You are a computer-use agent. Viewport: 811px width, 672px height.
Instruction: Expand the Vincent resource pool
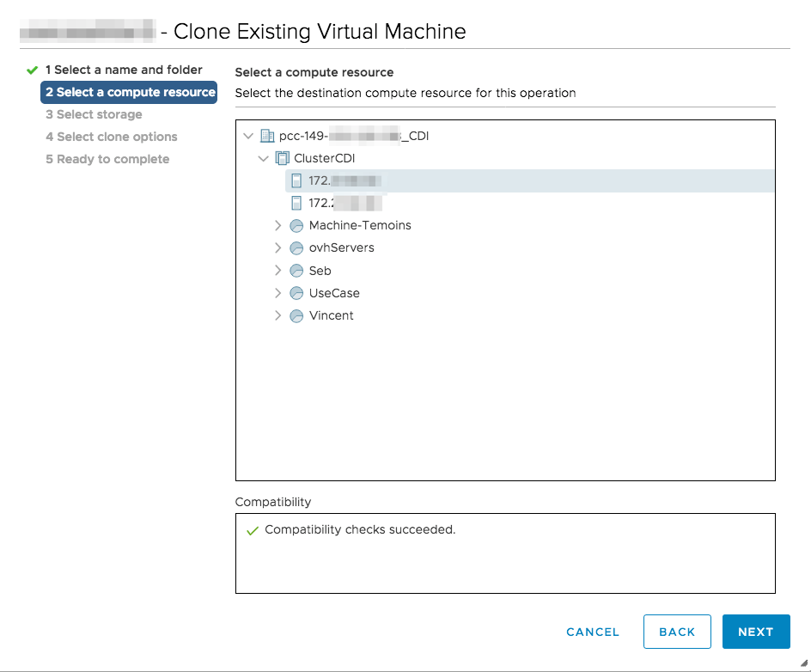pyautogui.click(x=277, y=315)
